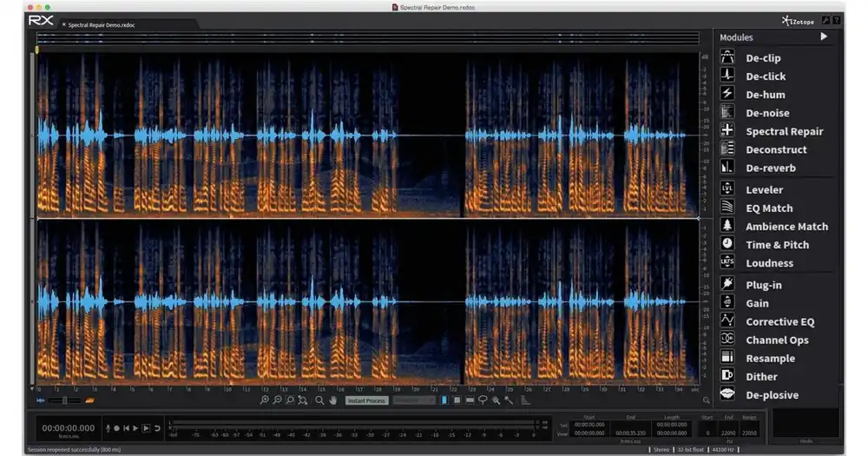Click the 32-bit float status entry

coord(690,449)
